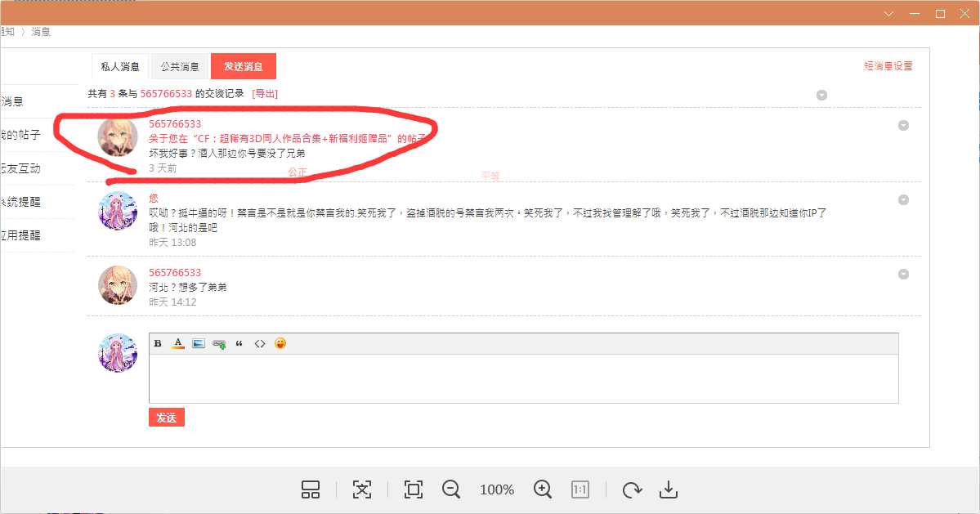Click the 昨天 14:12 timestamp
This screenshot has width=980, height=514.
pyautogui.click(x=172, y=302)
